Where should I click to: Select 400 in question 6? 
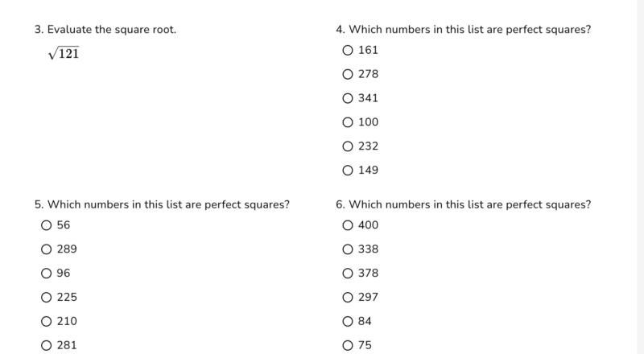click(x=348, y=225)
